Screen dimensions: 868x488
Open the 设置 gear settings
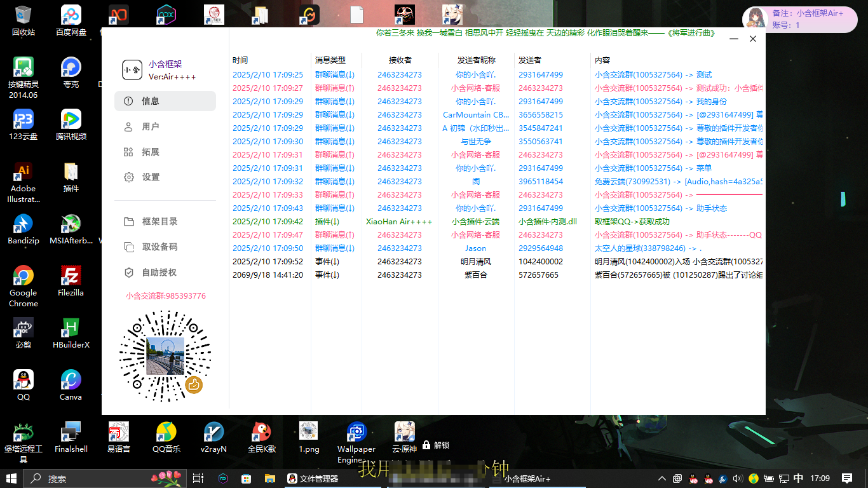pyautogui.click(x=150, y=177)
